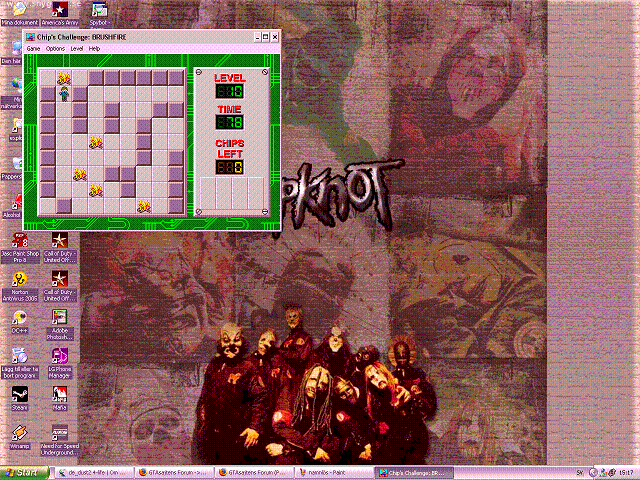Open the DC++ desktop shortcut
640x480 pixels.
click(x=19, y=318)
